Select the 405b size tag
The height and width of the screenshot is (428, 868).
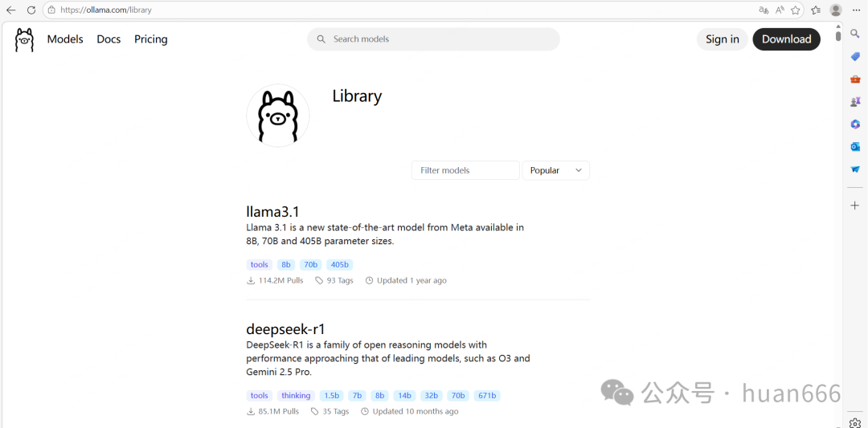(339, 265)
